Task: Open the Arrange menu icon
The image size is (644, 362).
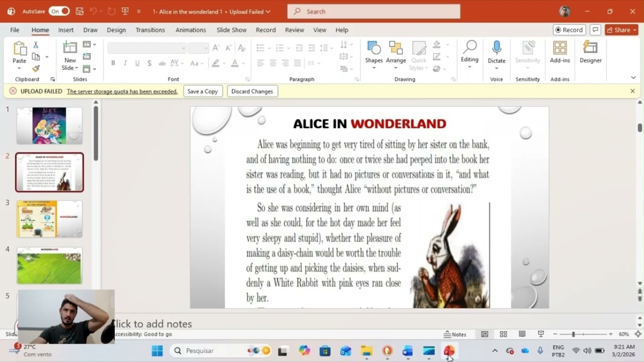Action: tap(396, 48)
